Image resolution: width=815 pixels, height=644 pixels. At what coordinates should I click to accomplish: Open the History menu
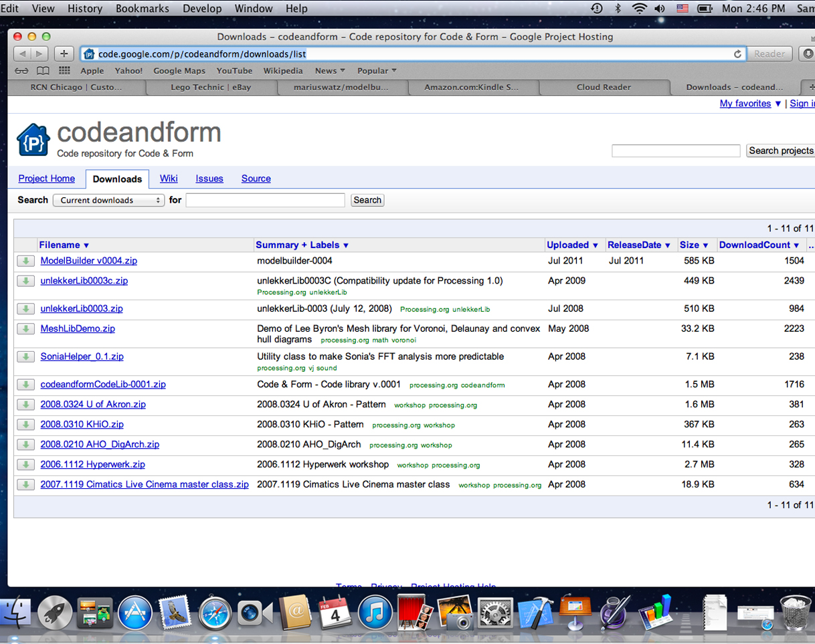pos(85,9)
